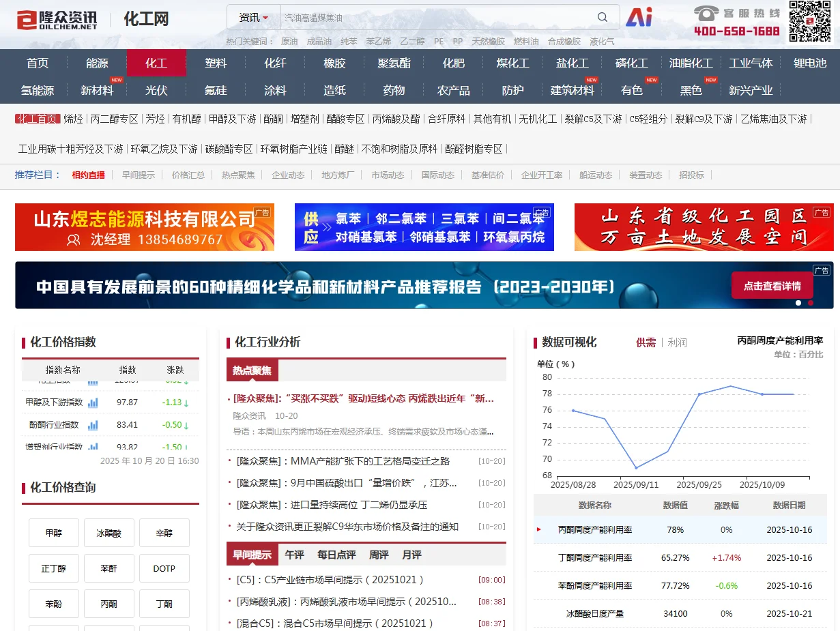Select the 供需 chart tab
The width and height of the screenshot is (840, 631).
[646, 342]
